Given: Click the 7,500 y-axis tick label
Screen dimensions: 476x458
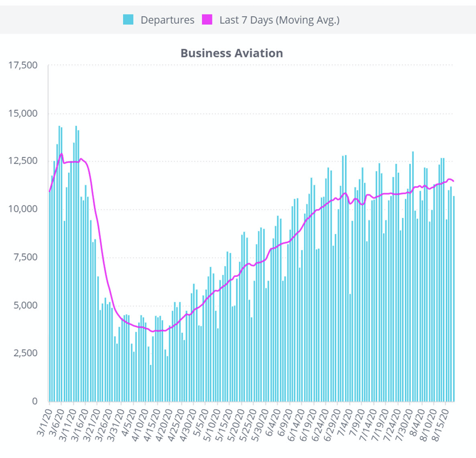Looking at the screenshot, I should pyautogui.click(x=26, y=257).
